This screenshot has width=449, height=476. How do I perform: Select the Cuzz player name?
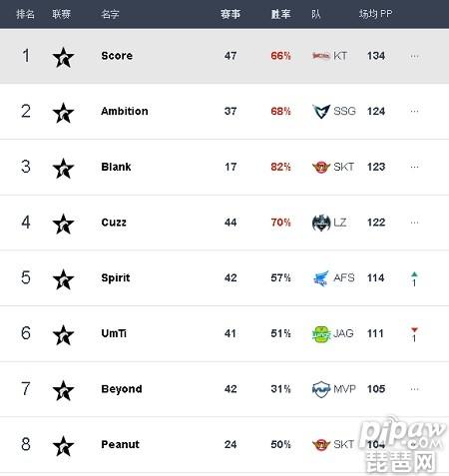(114, 223)
